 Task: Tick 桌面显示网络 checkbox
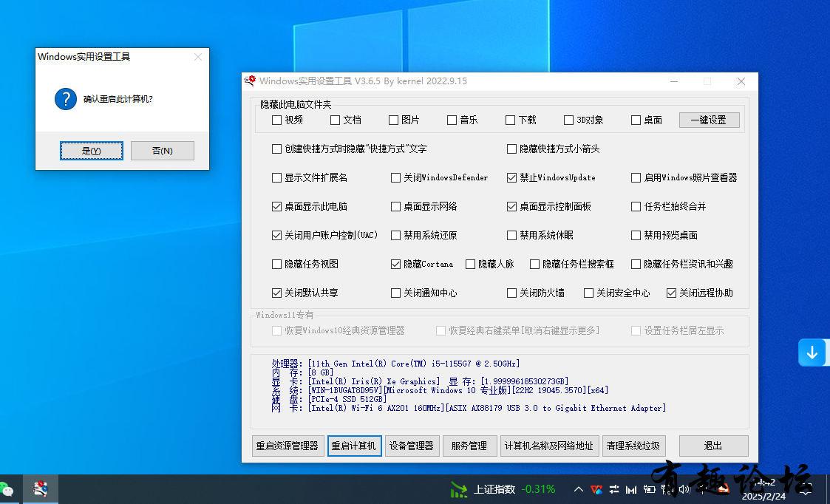pyautogui.click(x=395, y=206)
